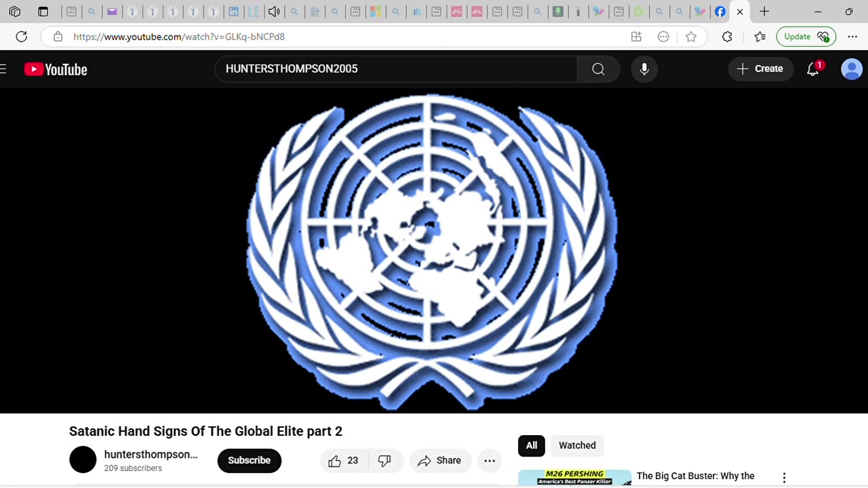
Task: Click the Share button
Action: (440, 461)
